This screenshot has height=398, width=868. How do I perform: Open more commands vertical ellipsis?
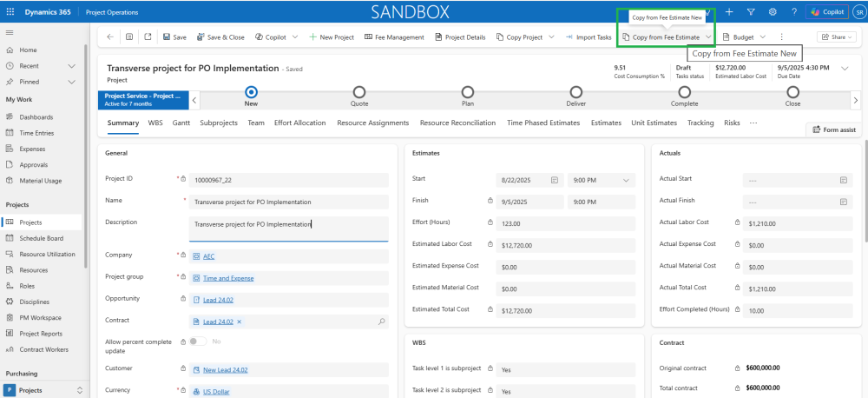coord(782,37)
